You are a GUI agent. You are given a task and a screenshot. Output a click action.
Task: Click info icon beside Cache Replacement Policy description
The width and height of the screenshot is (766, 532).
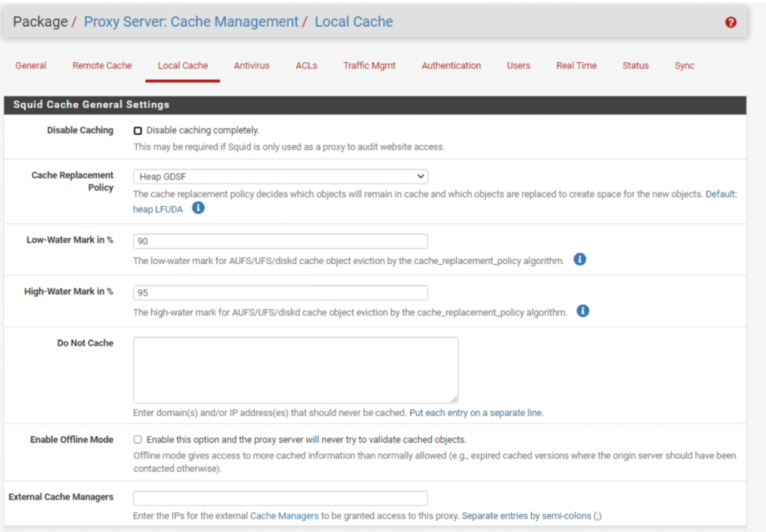coord(198,208)
